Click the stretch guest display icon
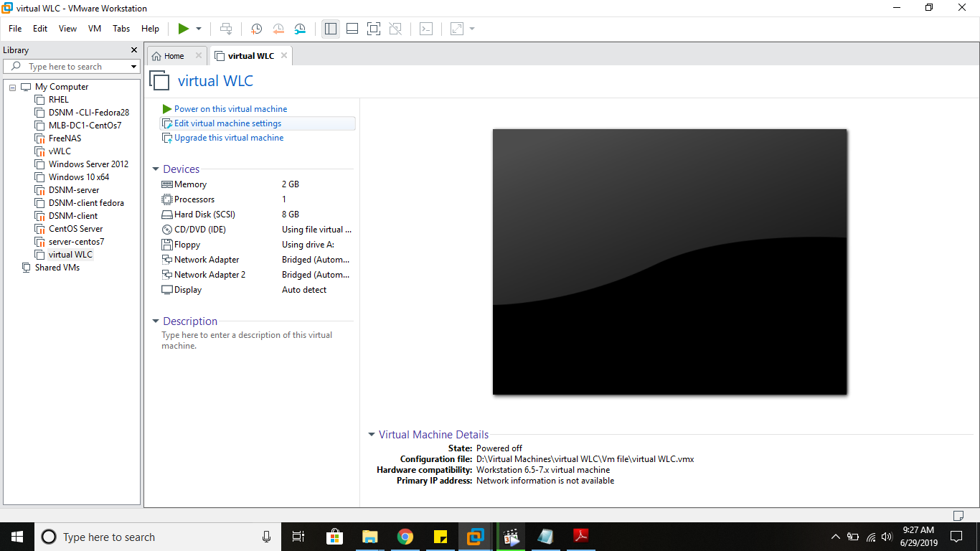Screen dimensions: 980x551 pyautogui.click(x=456, y=29)
